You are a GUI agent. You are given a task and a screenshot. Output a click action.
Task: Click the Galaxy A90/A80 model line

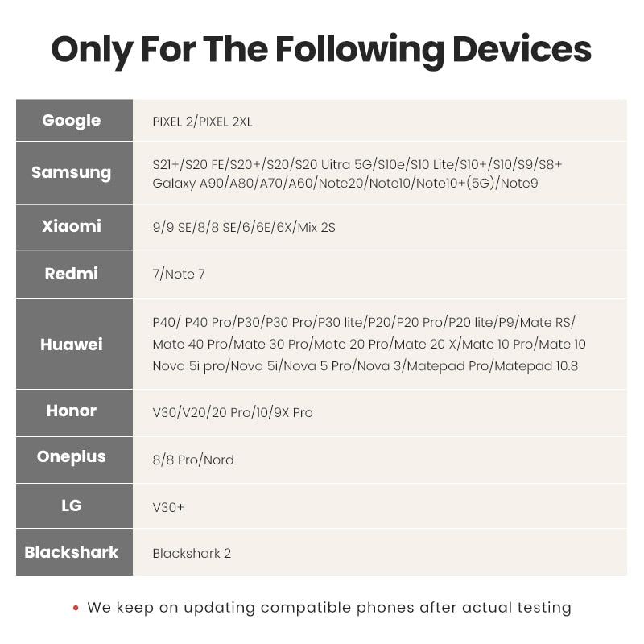click(x=345, y=183)
